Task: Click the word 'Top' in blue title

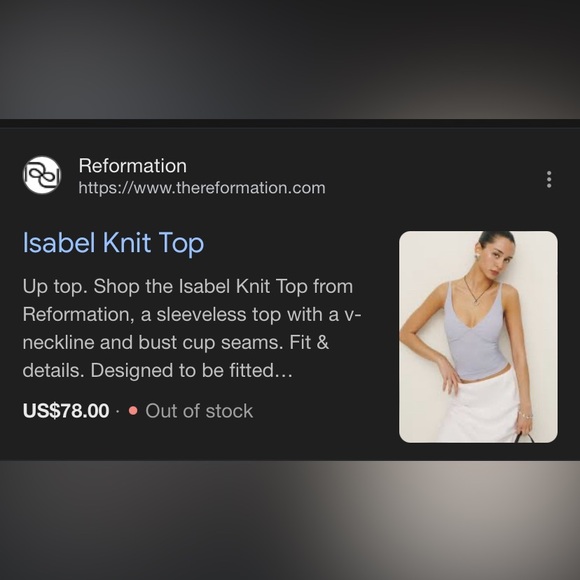Action: pos(181,244)
